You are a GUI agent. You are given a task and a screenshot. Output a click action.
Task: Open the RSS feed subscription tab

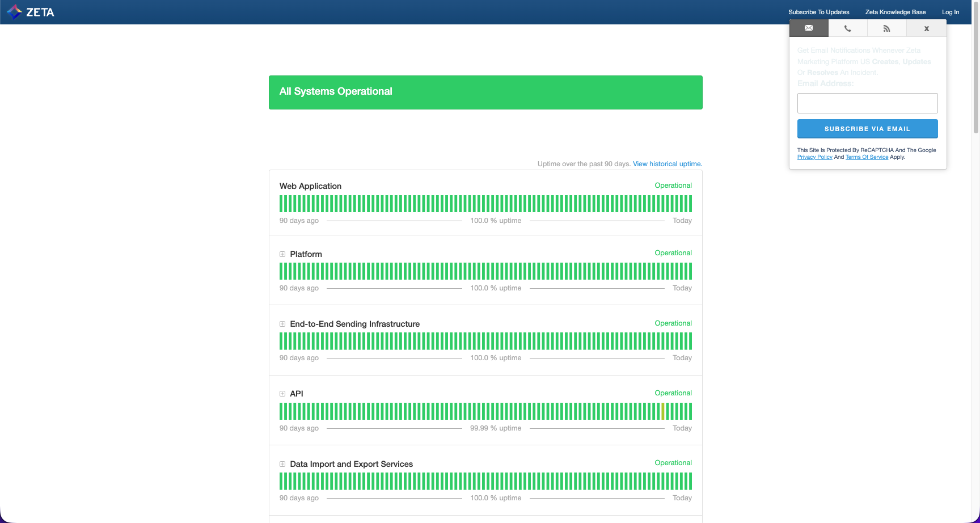(887, 28)
